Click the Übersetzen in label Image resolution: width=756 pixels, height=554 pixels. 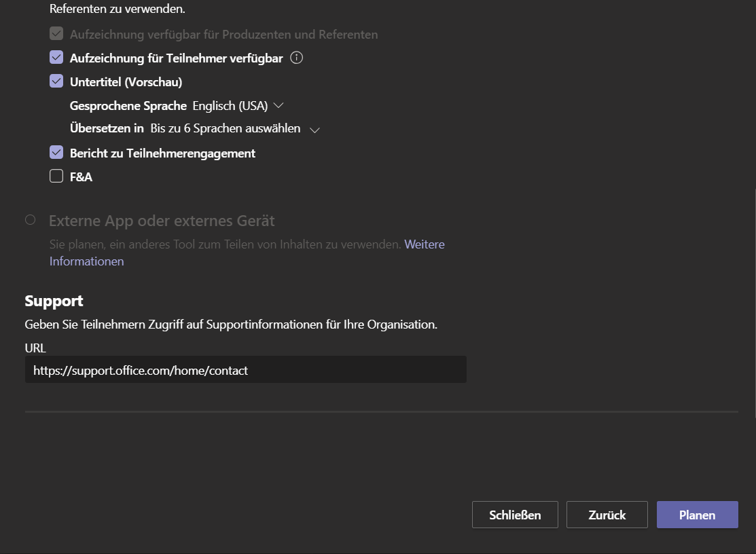pyautogui.click(x=107, y=128)
